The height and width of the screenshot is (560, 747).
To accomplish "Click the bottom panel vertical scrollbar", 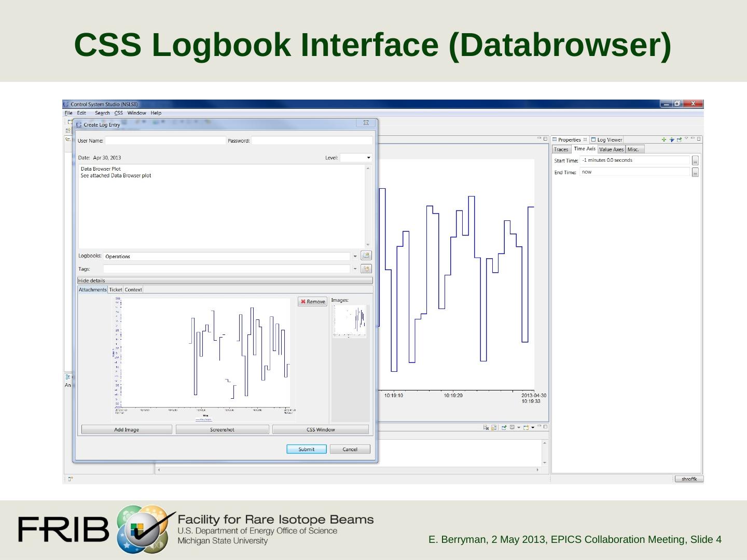I will coord(545,453).
